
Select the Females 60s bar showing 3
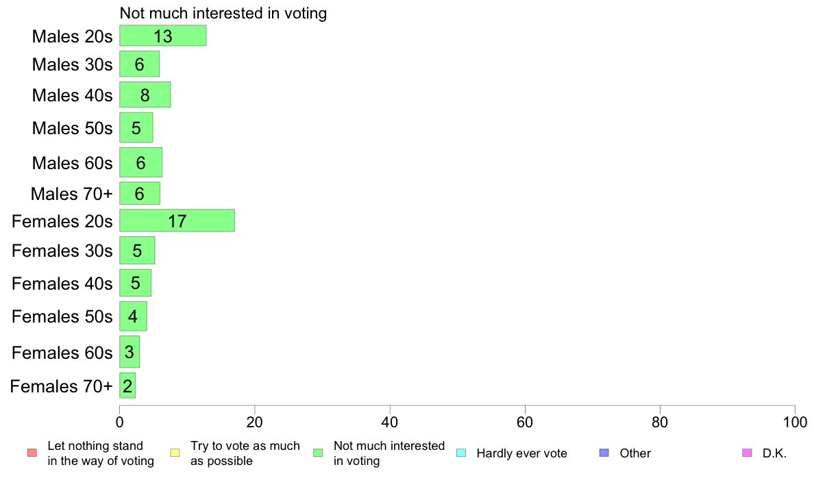[x=129, y=352]
